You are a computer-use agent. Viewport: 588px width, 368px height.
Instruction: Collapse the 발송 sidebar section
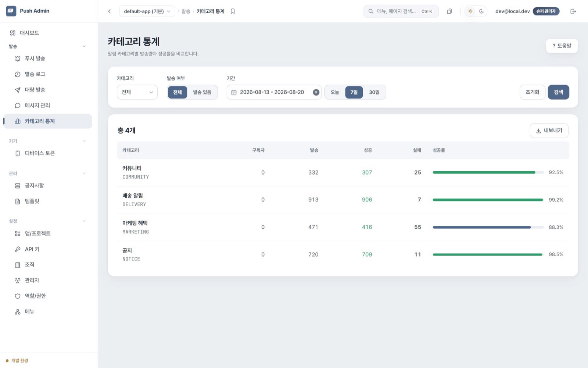[84, 46]
